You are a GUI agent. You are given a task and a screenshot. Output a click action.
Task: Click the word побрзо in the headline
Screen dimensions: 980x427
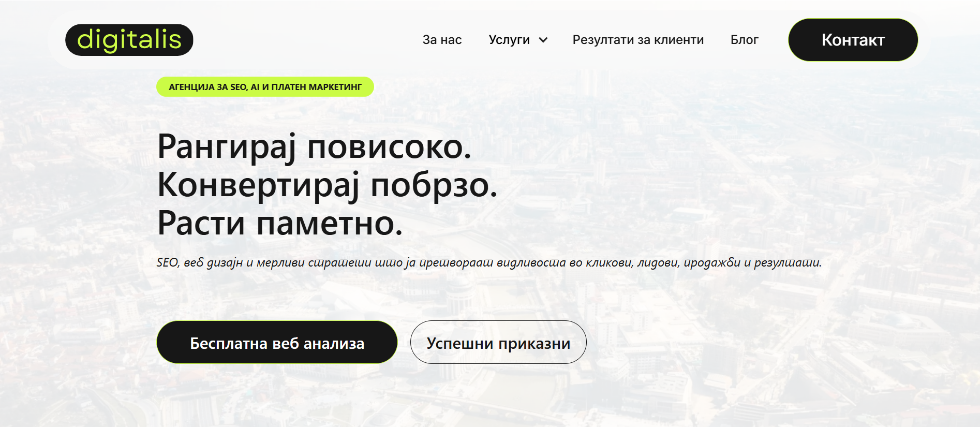coord(434,185)
